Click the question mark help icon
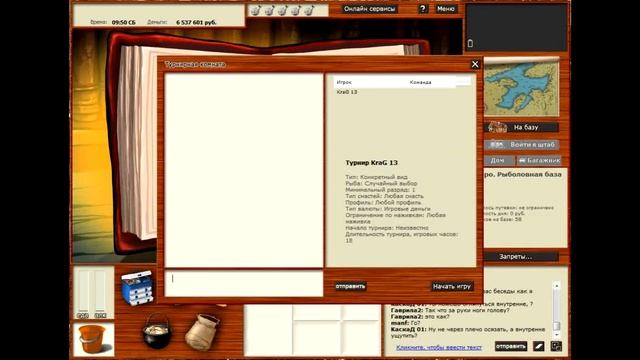Screen dimensions: 640x360 (423, 9)
